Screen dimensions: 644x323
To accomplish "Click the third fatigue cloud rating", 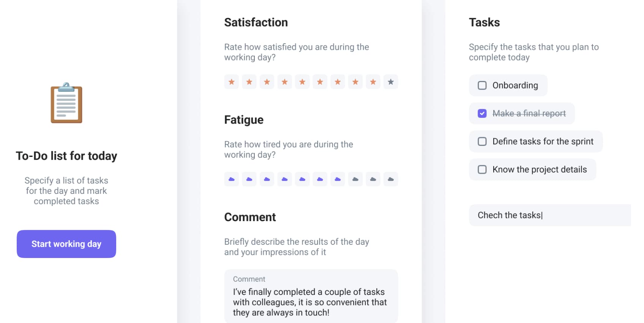I will click(267, 179).
